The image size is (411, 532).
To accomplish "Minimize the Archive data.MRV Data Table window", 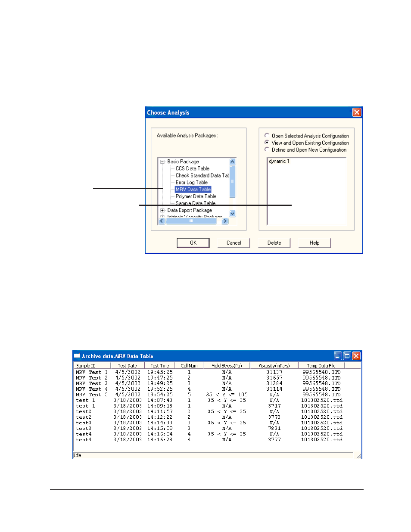I will click(338, 356).
